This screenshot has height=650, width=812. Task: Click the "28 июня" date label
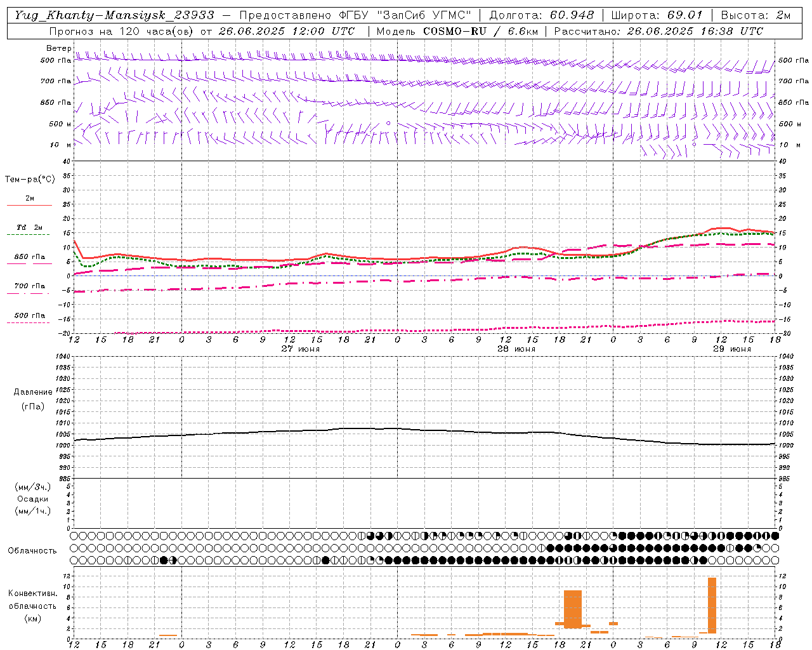516,349
